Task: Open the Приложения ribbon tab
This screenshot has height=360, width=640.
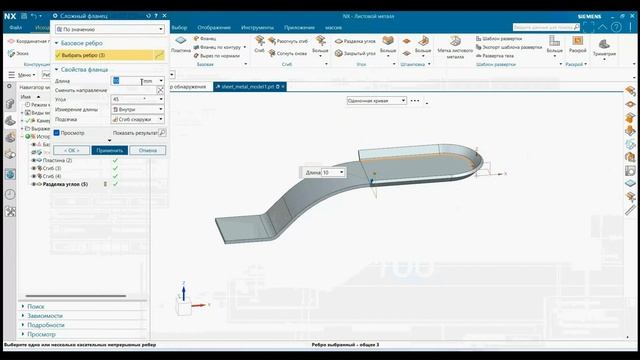Action: [299, 27]
